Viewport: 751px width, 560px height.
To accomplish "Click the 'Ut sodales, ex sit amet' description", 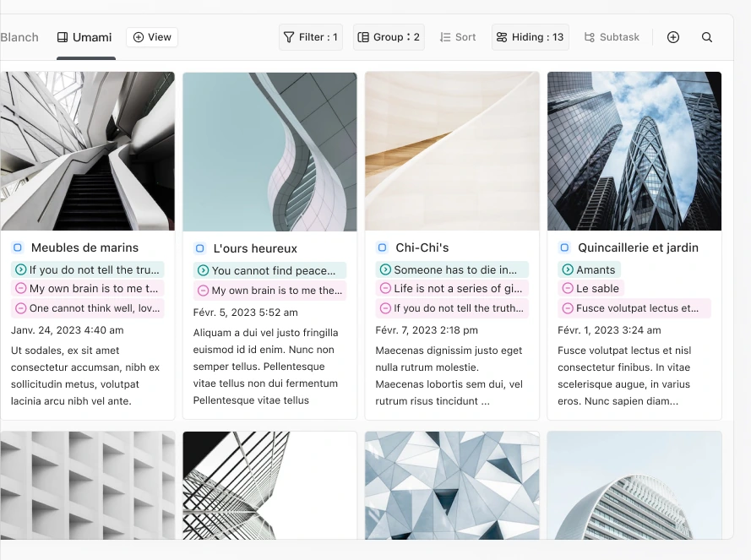I will pos(85,376).
